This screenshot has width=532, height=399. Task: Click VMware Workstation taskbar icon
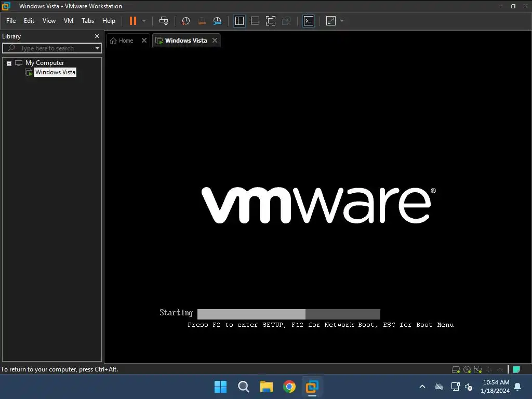tap(312, 387)
